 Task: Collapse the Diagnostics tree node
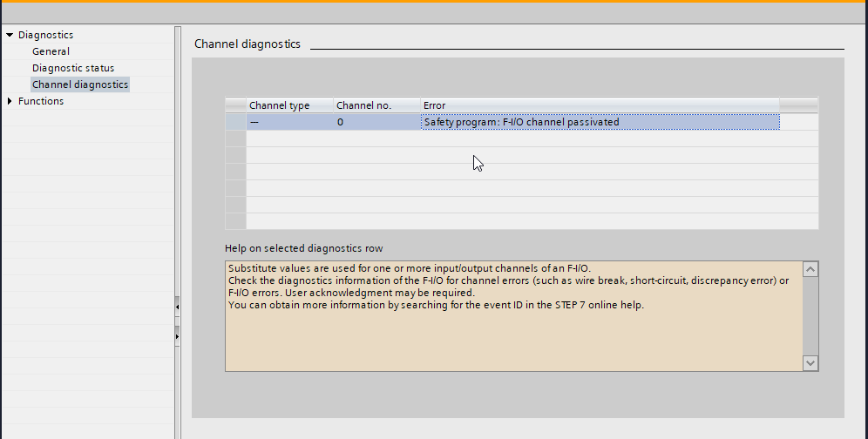(10, 35)
